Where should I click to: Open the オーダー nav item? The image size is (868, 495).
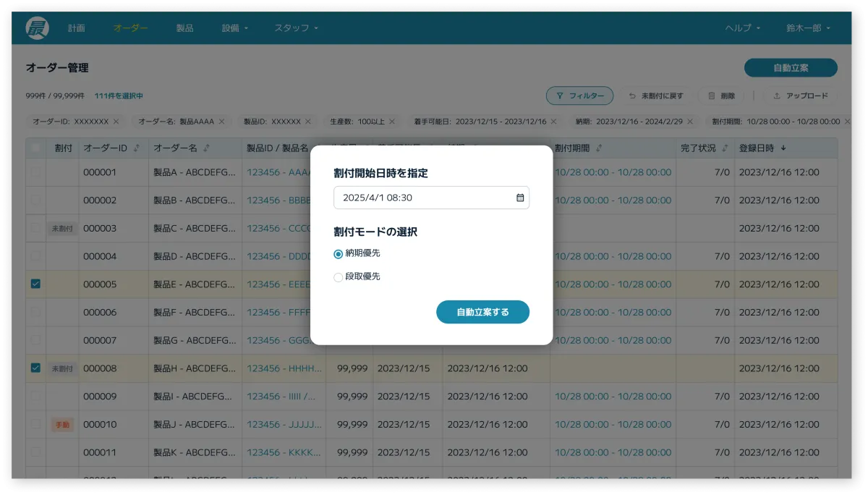pyautogui.click(x=131, y=28)
